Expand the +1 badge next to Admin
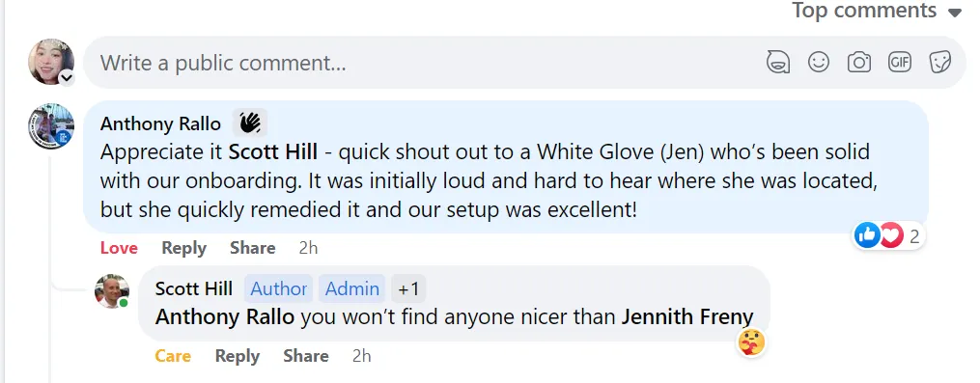 tap(408, 288)
